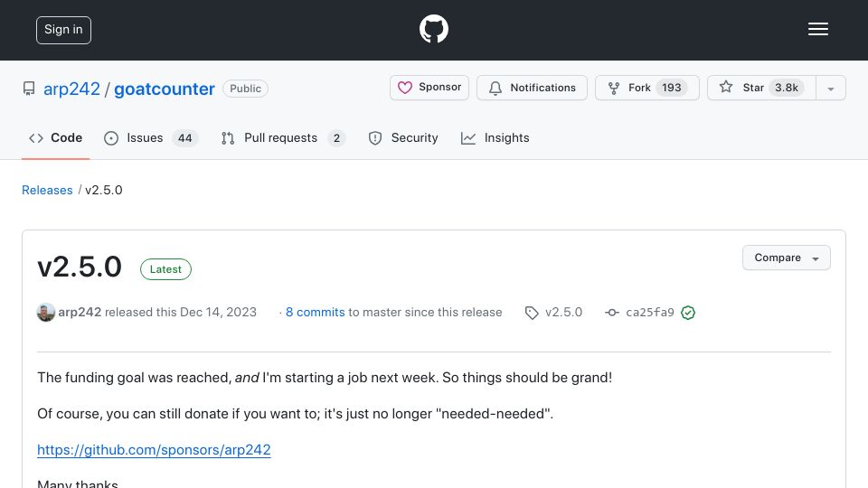Open the Pull requests tab
Screen dimensions: 868x488
point(283,137)
